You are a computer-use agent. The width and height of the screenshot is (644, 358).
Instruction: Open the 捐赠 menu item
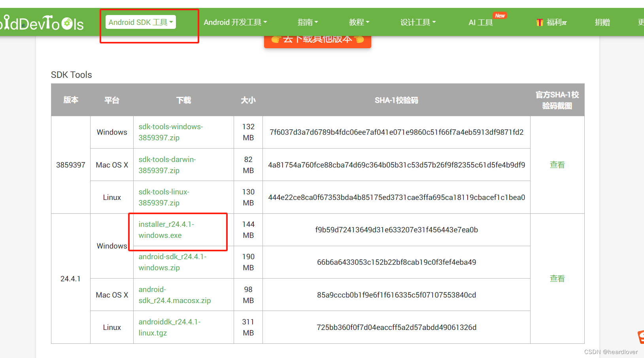coord(602,22)
